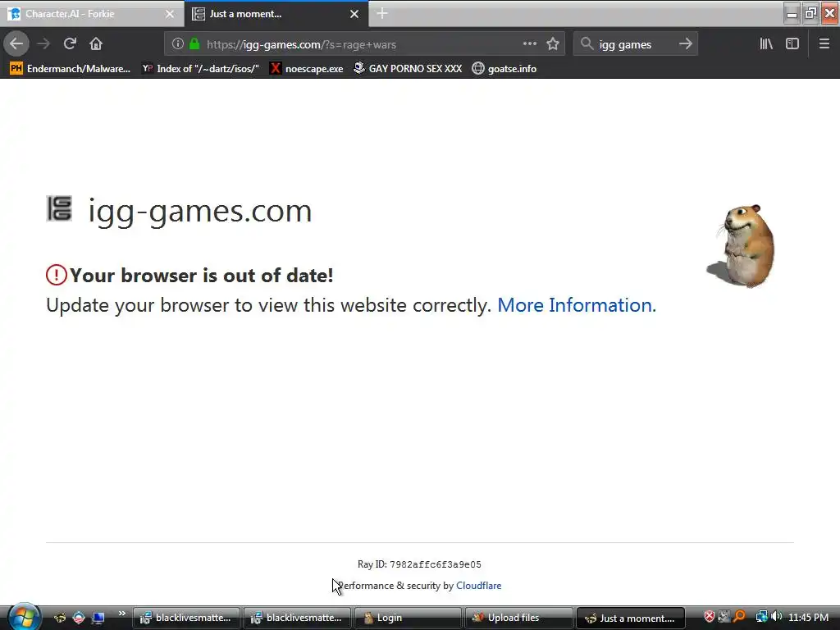This screenshot has width=840, height=630.
Task: Toggle the sidebar view icon
Action: [792, 44]
